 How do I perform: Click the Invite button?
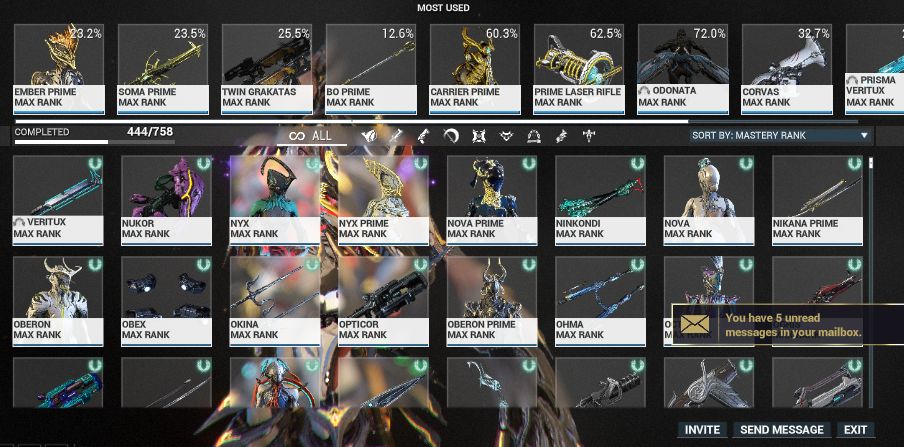(702, 430)
